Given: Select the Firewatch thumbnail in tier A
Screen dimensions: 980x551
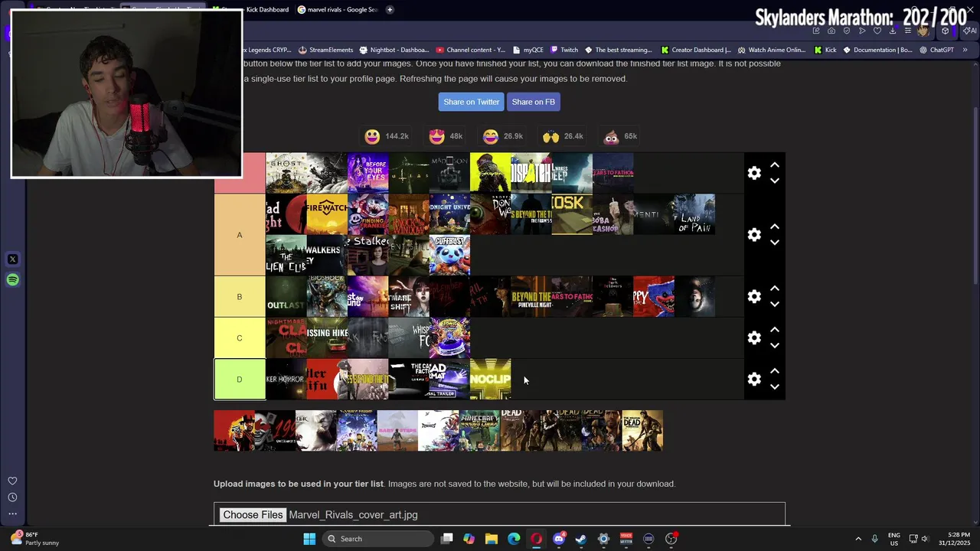Looking at the screenshot, I should [x=327, y=214].
